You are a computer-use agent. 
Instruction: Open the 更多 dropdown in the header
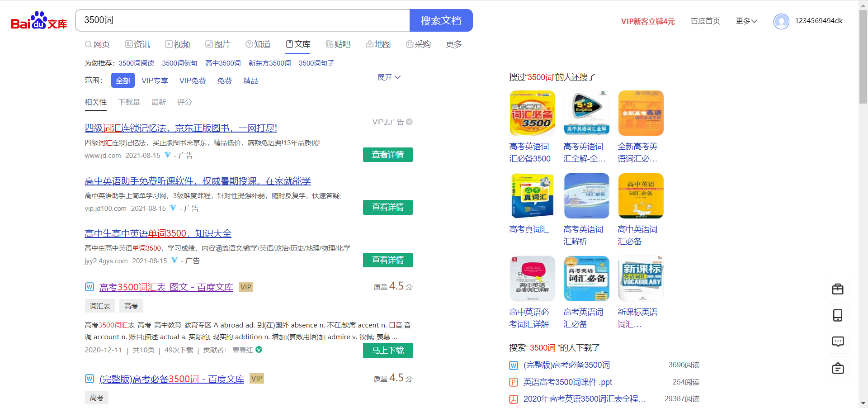click(x=746, y=21)
